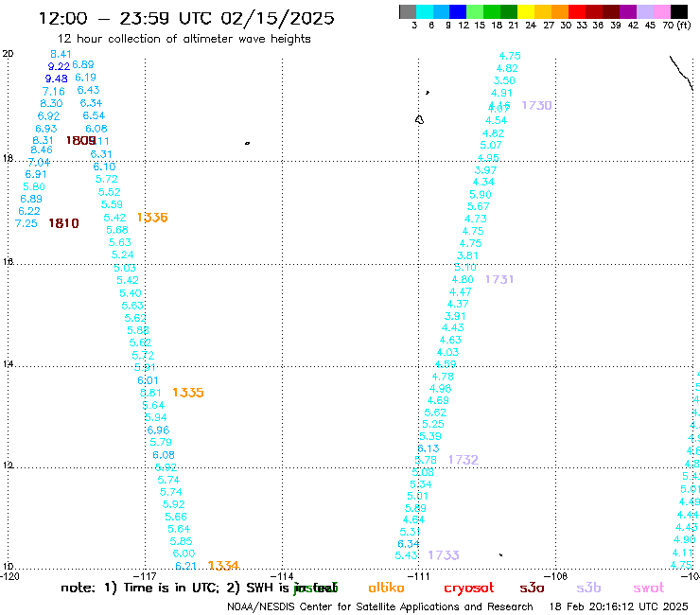
Task: Click the wave height value 6.13
Action: pos(429,448)
